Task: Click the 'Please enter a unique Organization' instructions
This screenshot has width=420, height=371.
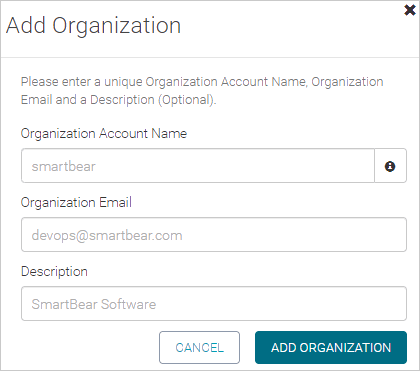Action: point(202,90)
